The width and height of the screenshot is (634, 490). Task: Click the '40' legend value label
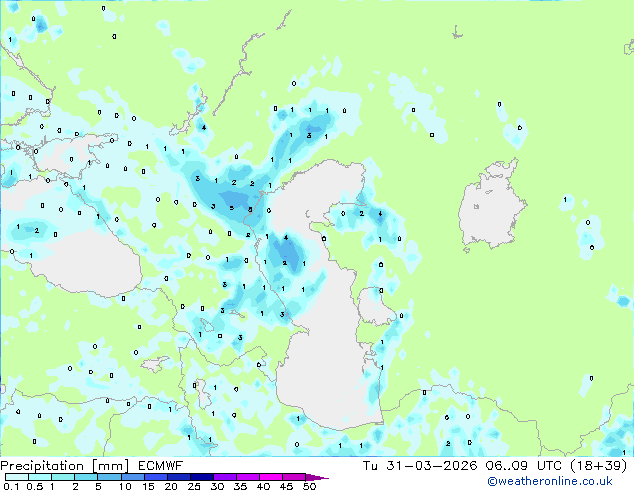click(x=263, y=486)
